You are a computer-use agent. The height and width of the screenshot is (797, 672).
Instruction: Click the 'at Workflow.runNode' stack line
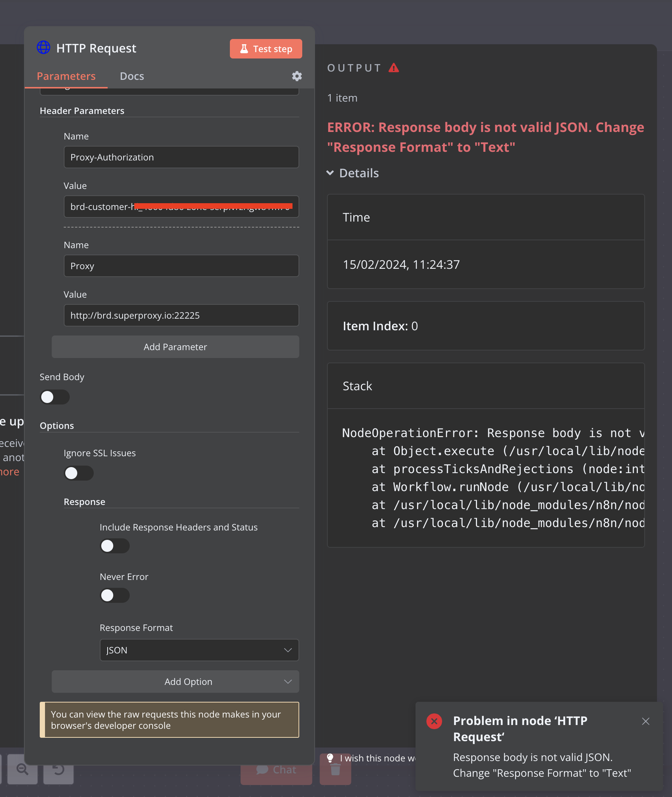click(508, 487)
